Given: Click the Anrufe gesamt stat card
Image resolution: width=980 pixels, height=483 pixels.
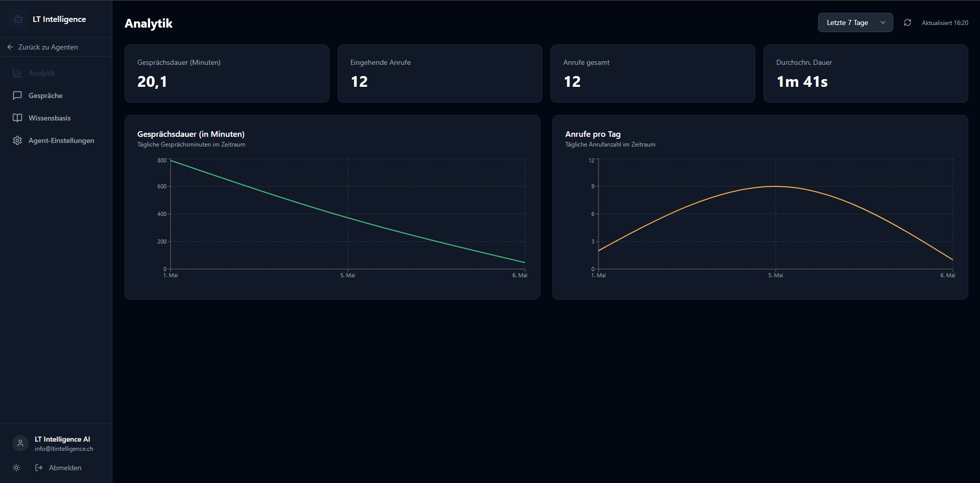Looking at the screenshot, I should coord(653,74).
